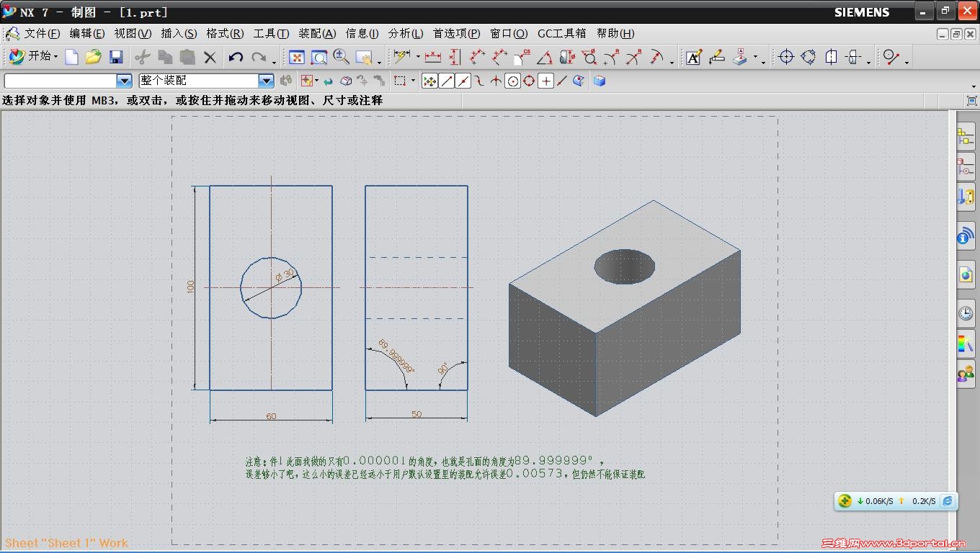This screenshot has height=553, width=980.
Task: Open the GC工具箱 menu
Action: (x=562, y=33)
